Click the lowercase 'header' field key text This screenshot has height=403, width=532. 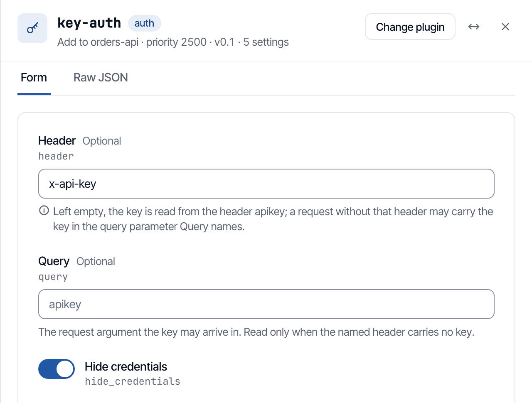(56, 156)
